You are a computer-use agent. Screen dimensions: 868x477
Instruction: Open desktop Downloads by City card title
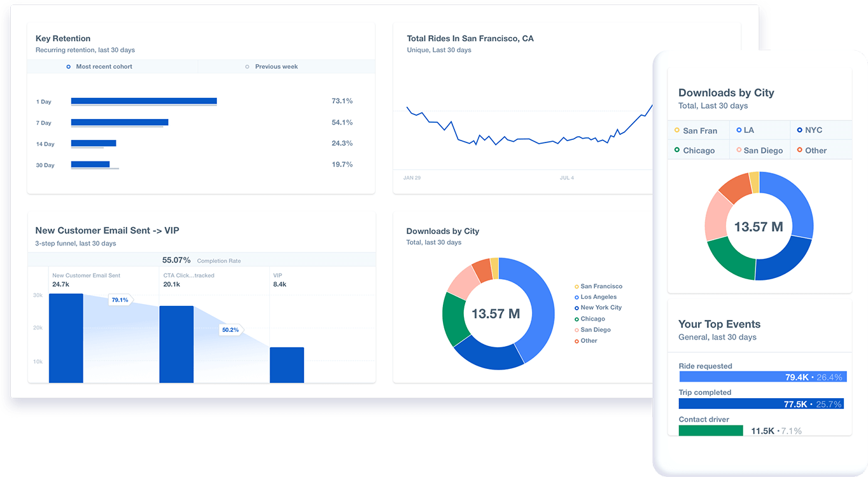443,232
